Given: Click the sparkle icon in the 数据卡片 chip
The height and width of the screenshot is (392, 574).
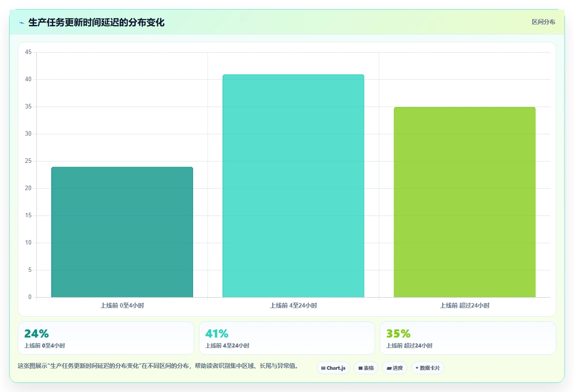Looking at the screenshot, I should (x=417, y=368).
